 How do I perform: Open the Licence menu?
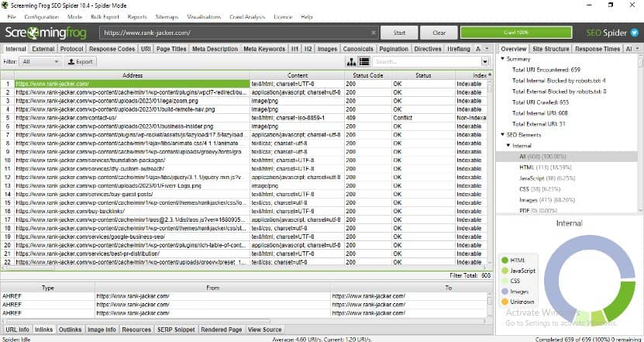click(x=283, y=17)
